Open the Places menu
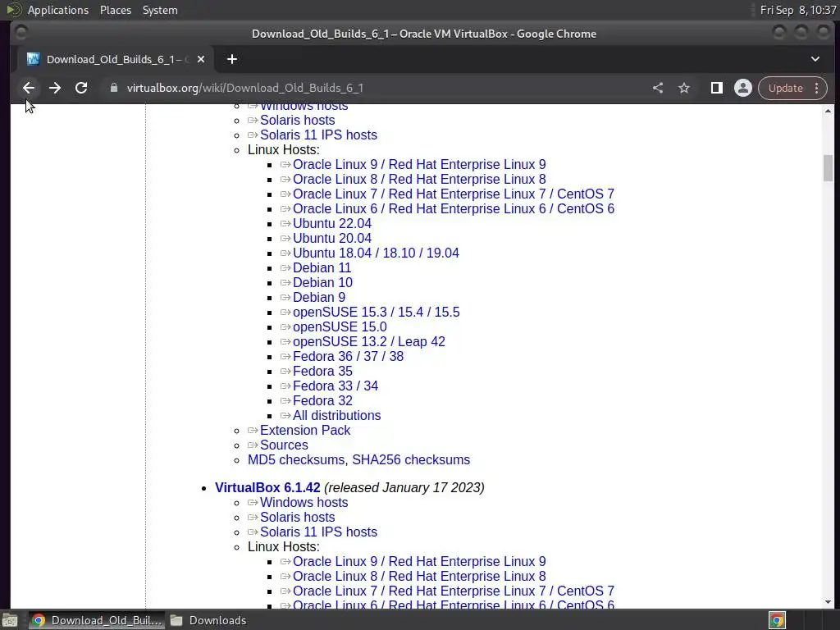 coord(115,10)
